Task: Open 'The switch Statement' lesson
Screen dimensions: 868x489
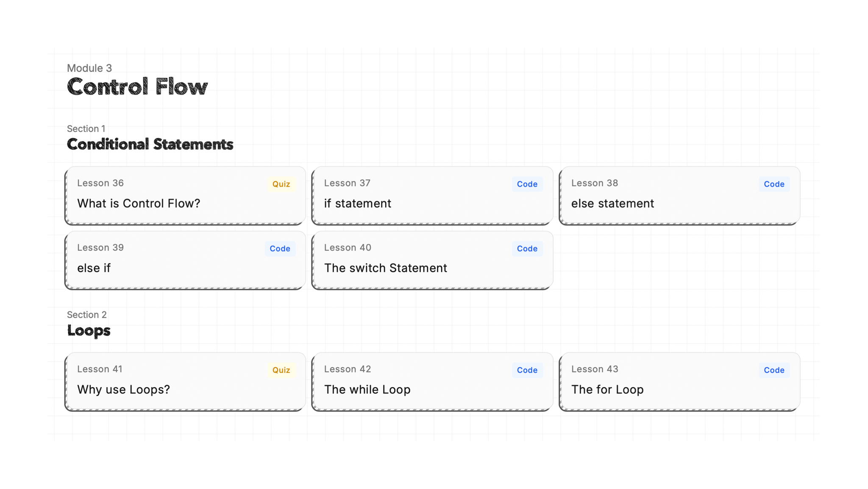Action: click(x=431, y=260)
